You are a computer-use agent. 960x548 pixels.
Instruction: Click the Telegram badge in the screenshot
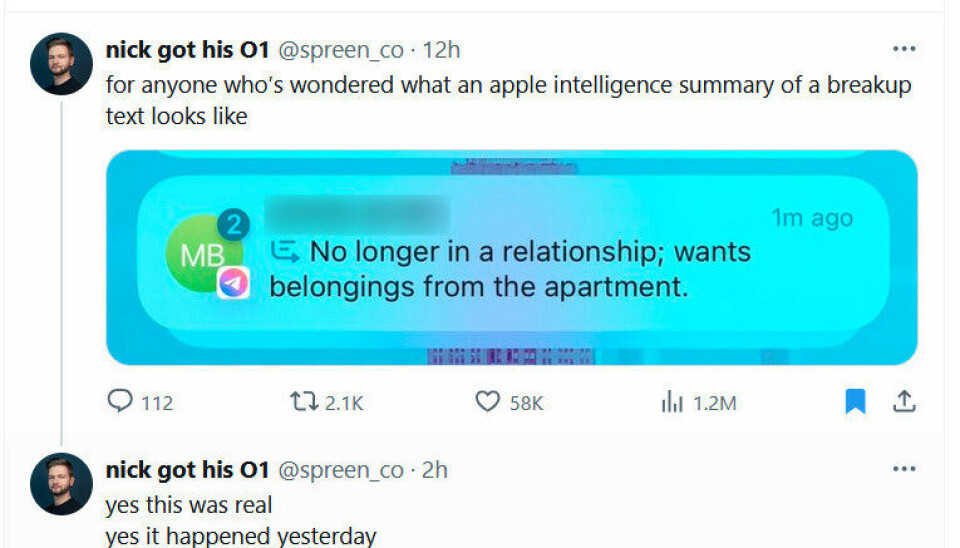(233, 284)
